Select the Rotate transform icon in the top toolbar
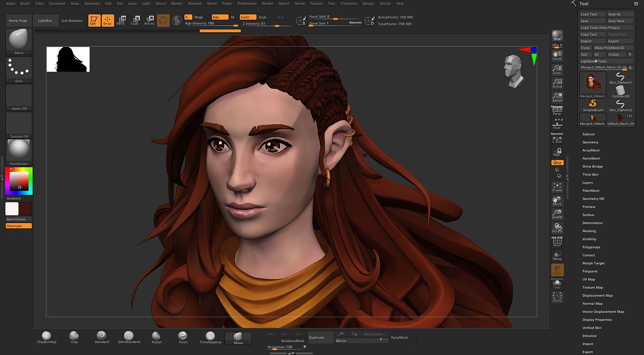The height and width of the screenshot is (355, 644). point(149,20)
